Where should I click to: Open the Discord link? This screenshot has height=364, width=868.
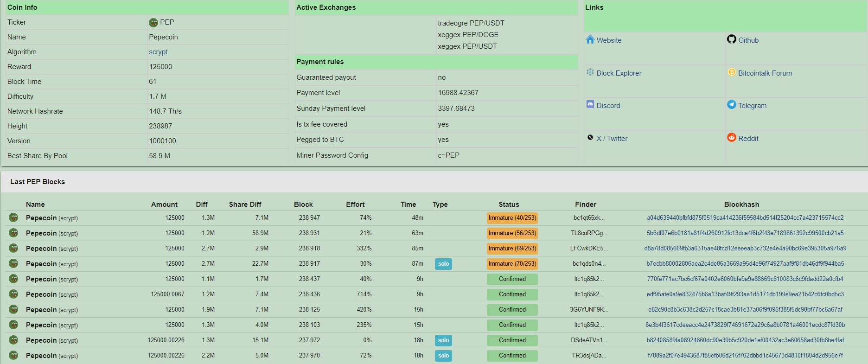(x=608, y=106)
